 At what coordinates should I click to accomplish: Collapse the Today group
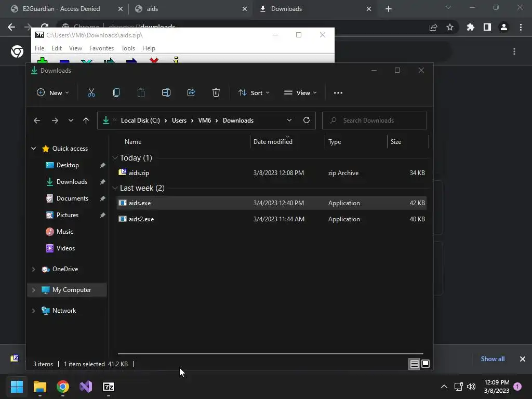click(115, 158)
